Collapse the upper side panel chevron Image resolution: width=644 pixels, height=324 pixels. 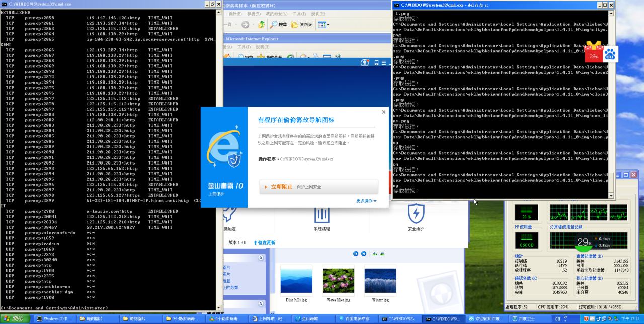261,258
